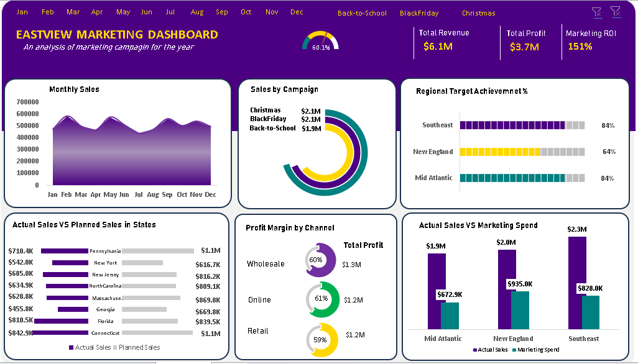This screenshot has width=638, height=364.
Task: Choose Dec in the month slicer
Action: tap(297, 12)
